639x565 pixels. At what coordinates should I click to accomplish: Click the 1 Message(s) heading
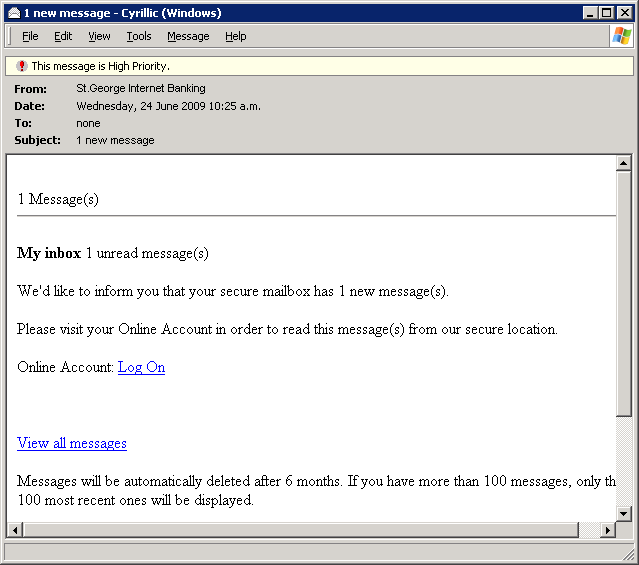(58, 199)
